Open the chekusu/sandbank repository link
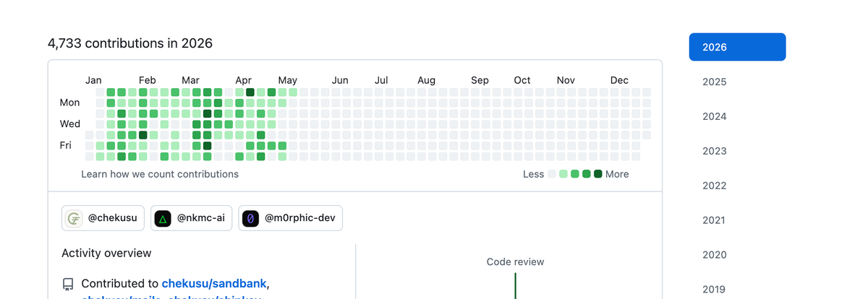Image resolution: width=868 pixels, height=299 pixels. point(215,283)
